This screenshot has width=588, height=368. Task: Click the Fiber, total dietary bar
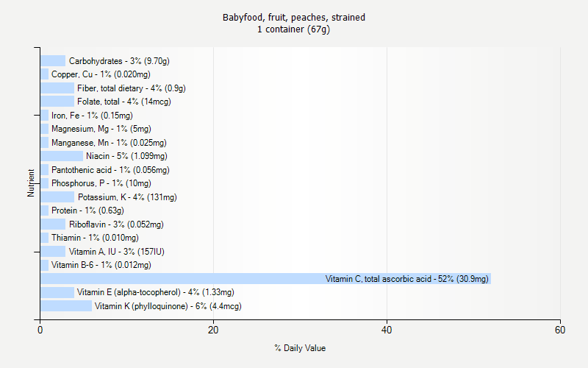[x=57, y=88]
